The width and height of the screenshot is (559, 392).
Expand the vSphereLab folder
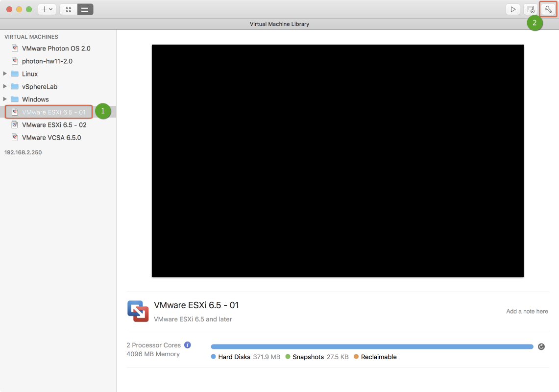click(x=5, y=87)
